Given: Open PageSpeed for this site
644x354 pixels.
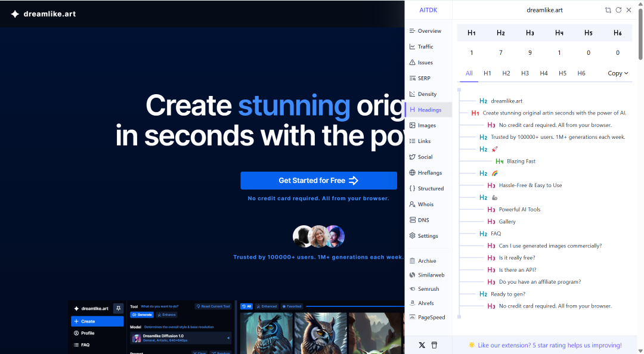Looking at the screenshot, I should click(x=427, y=317).
